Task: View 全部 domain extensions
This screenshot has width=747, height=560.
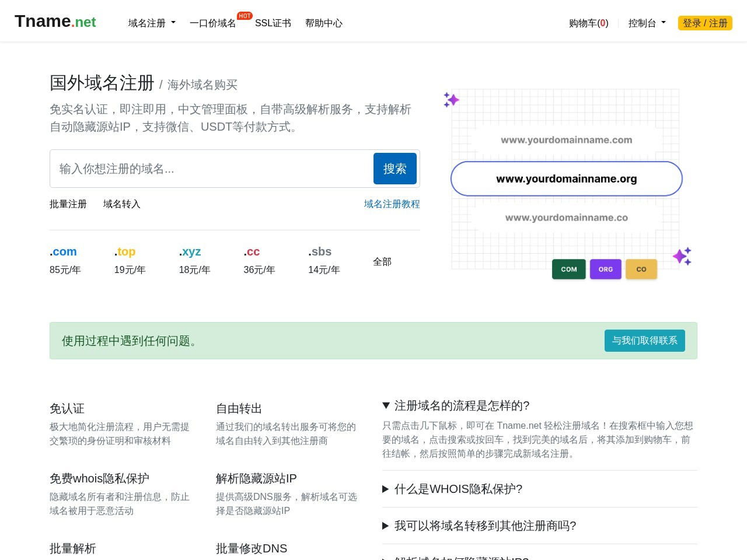Action: (382, 262)
